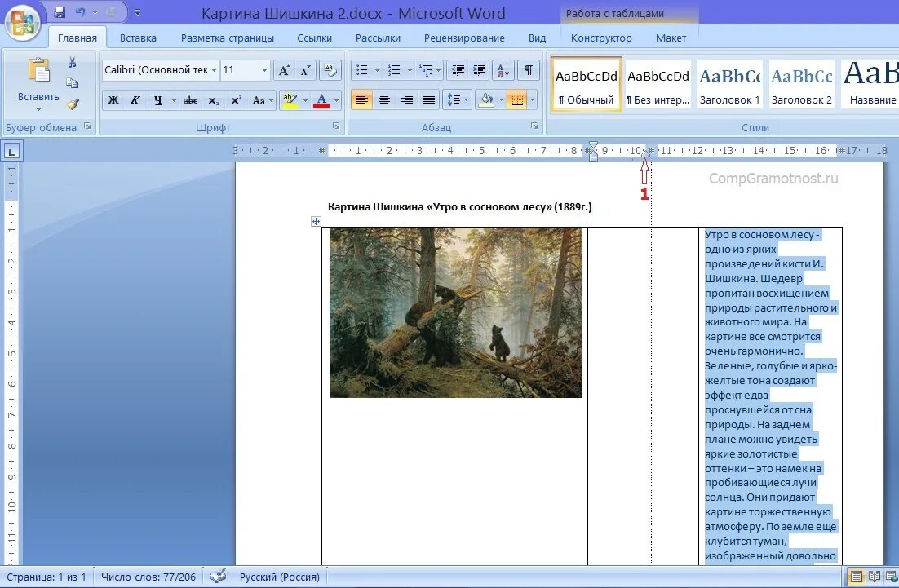
Task: Select the Format Painter brush
Action: [x=73, y=104]
